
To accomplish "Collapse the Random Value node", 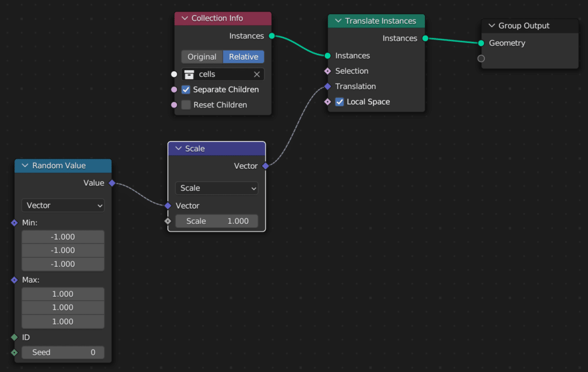I will (x=25, y=166).
